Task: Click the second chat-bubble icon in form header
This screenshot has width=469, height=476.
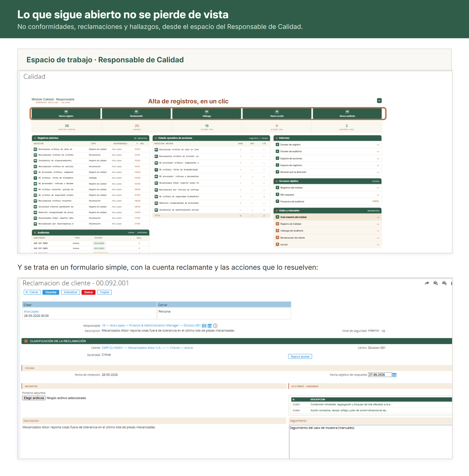Action: [444, 283]
